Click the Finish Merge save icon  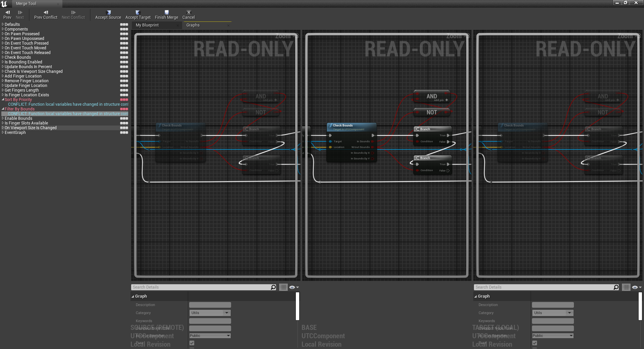(x=166, y=12)
